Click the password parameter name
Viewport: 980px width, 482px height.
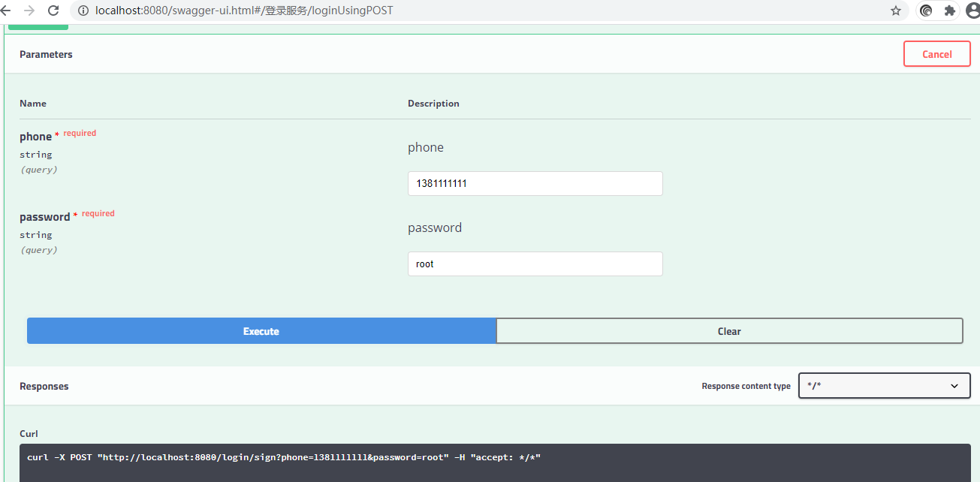click(x=44, y=217)
